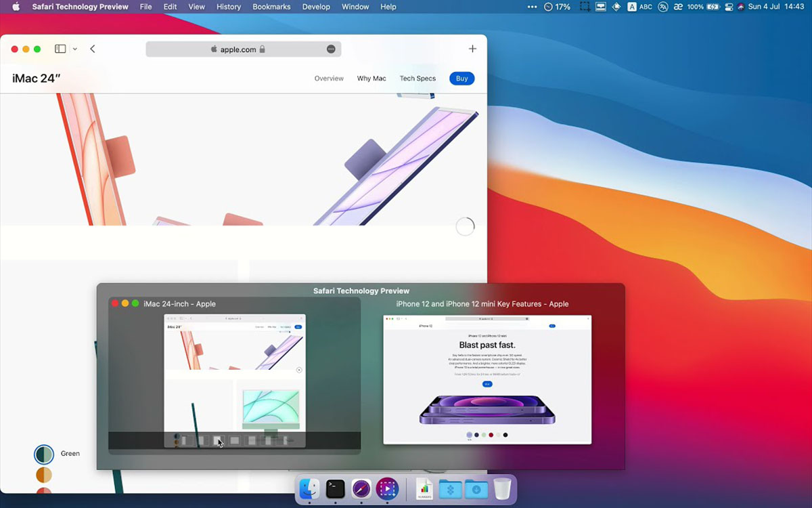Open the Overview link
The width and height of the screenshot is (812, 508).
(x=329, y=79)
